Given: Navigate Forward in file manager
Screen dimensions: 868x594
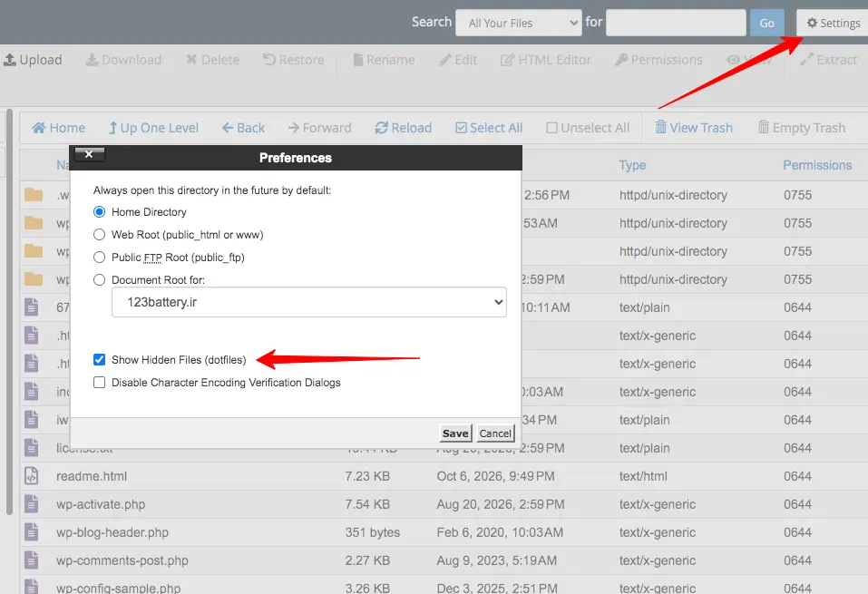Looking at the screenshot, I should 320,128.
